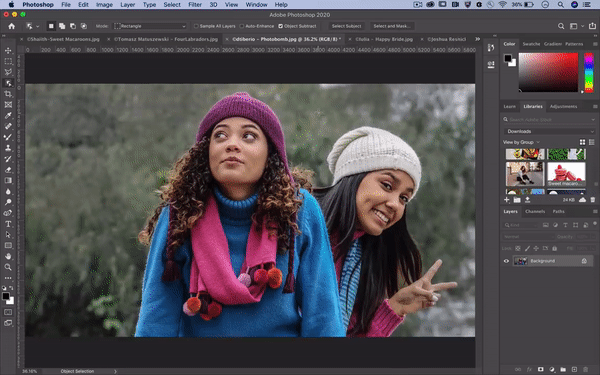Open the Properties panel icon

point(491,64)
